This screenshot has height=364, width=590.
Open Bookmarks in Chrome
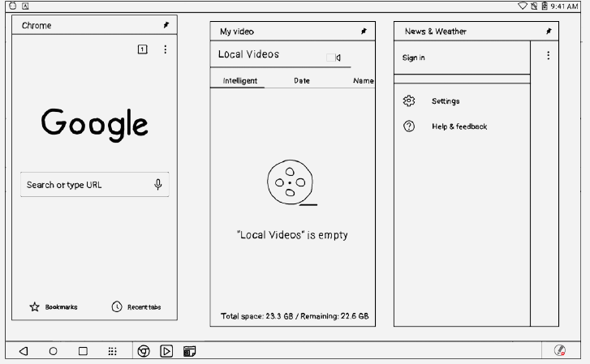pyautogui.click(x=54, y=306)
